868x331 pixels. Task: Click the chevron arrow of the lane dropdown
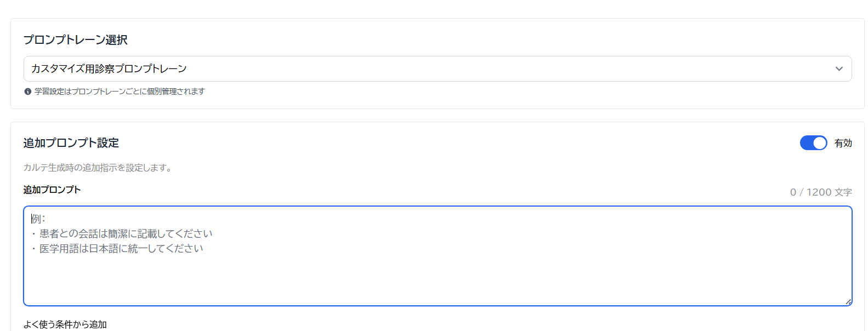[838, 69]
